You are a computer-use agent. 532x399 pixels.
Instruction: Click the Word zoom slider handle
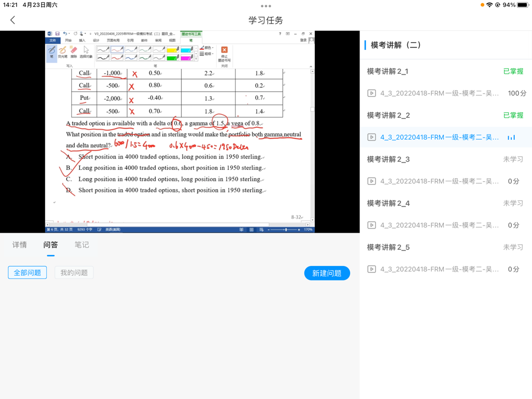pyautogui.click(x=286, y=230)
